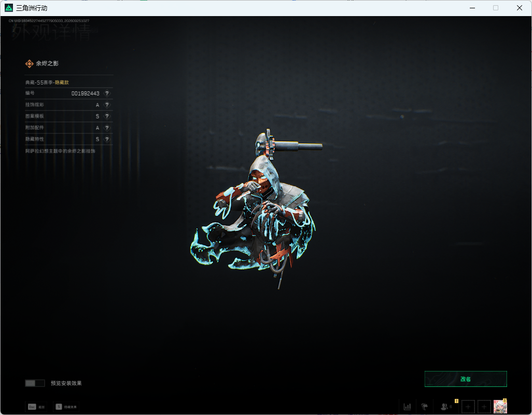Click the 三角洲行动 app icon in title bar
Screen dimensions: 532x415
[9, 8]
